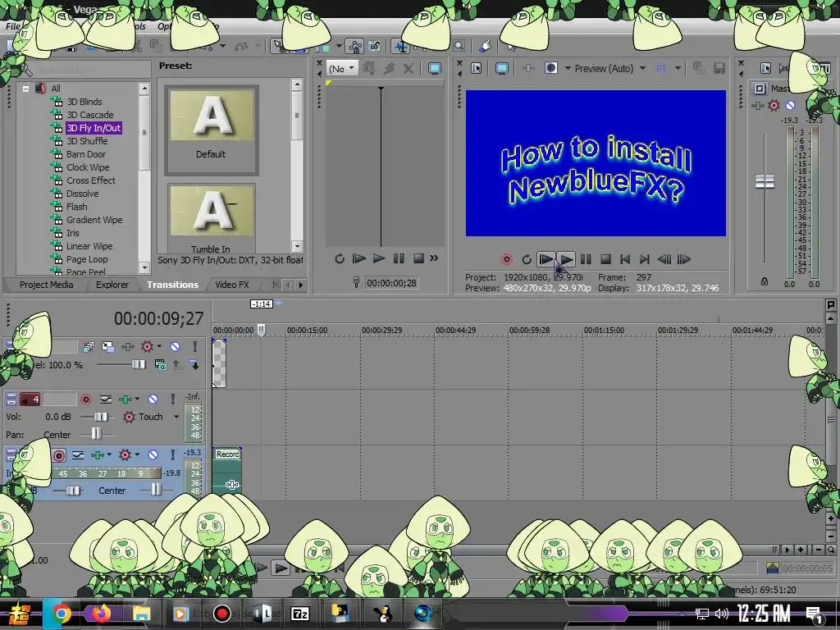The width and height of the screenshot is (840, 630).
Task: Open Track Motion on the video track
Action: [107, 347]
